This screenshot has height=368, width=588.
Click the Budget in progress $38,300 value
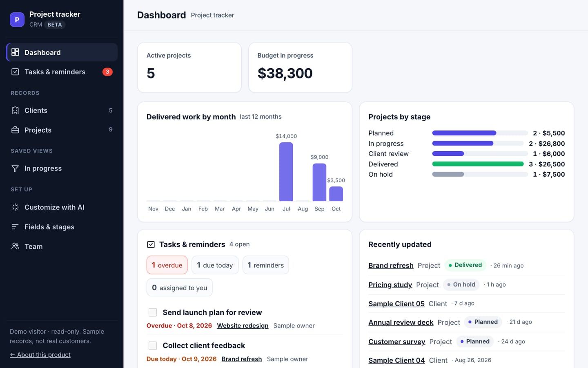click(285, 73)
